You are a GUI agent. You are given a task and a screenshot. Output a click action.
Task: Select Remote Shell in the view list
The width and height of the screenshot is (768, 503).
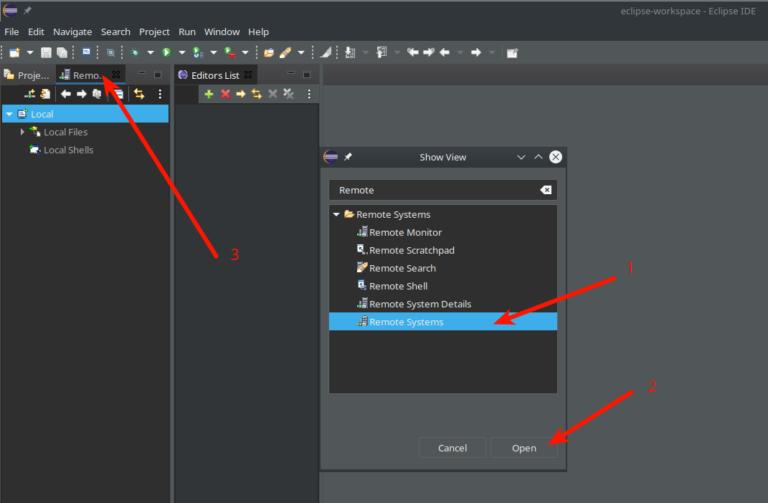(398, 286)
